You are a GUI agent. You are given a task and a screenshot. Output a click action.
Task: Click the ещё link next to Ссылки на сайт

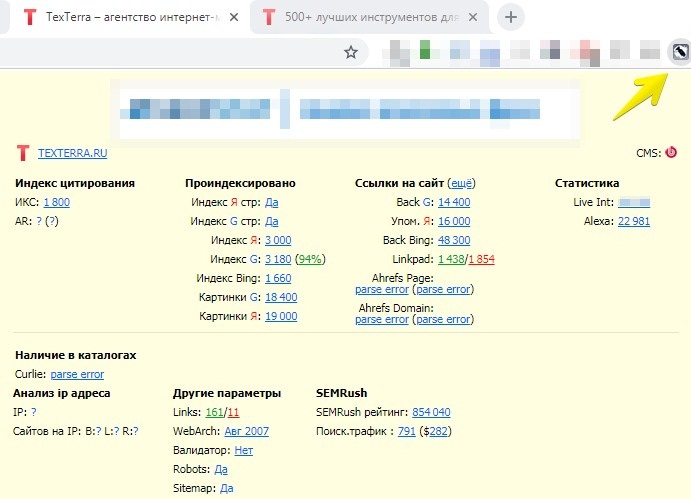(x=461, y=183)
